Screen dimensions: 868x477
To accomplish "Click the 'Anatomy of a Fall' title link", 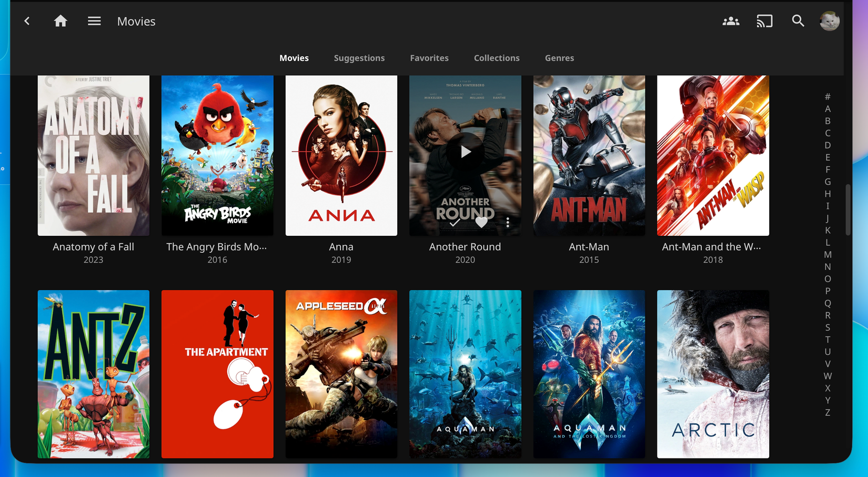I will coord(94,246).
